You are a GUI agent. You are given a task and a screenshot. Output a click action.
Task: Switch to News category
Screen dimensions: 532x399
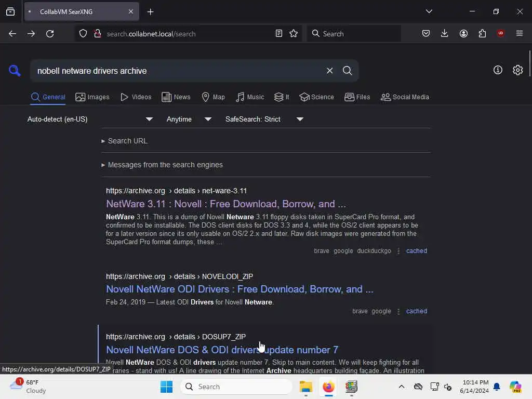click(x=176, y=97)
